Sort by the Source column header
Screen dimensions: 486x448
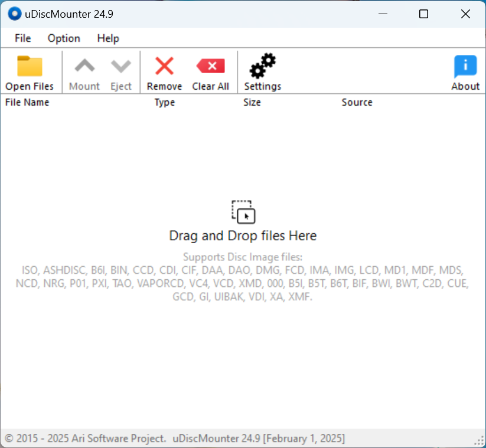(x=357, y=102)
